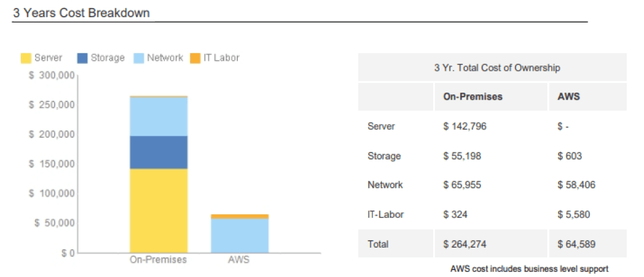Screen dimensions: 644x277
Task: Click the orange IT Labor legend swatch
Action: [x=195, y=58]
